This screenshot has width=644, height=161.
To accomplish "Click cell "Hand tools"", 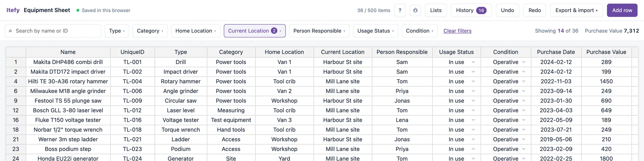I will coord(231,130).
